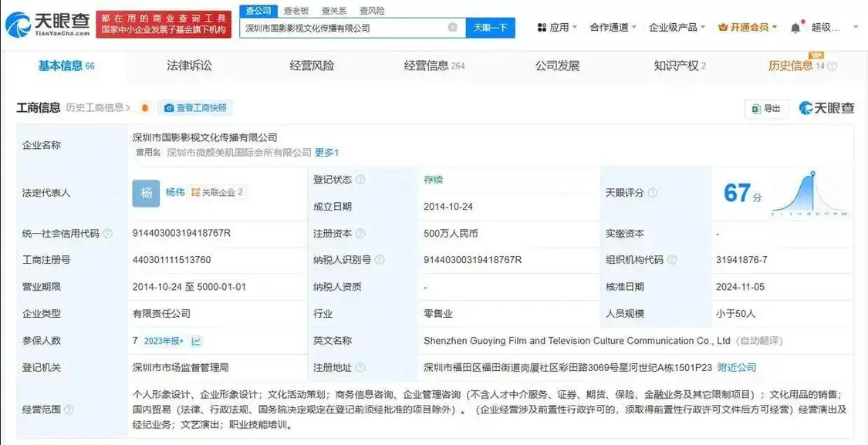Click the 有限责任公司 company type value
Viewport: 868px width, 445px height.
click(x=162, y=314)
